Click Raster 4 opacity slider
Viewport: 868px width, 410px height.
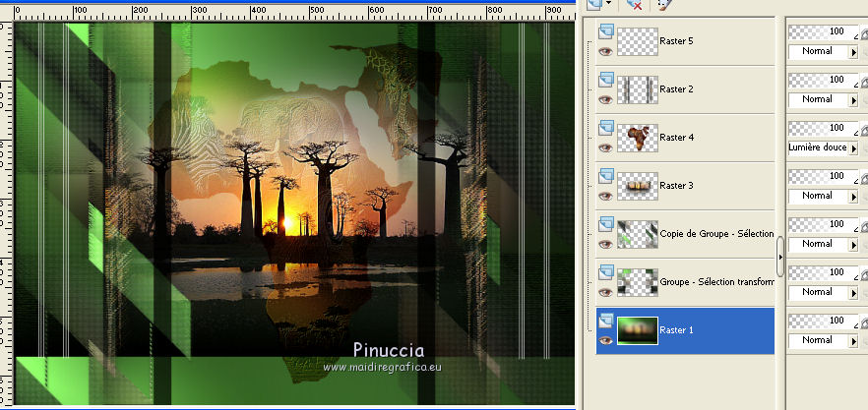click(x=823, y=129)
